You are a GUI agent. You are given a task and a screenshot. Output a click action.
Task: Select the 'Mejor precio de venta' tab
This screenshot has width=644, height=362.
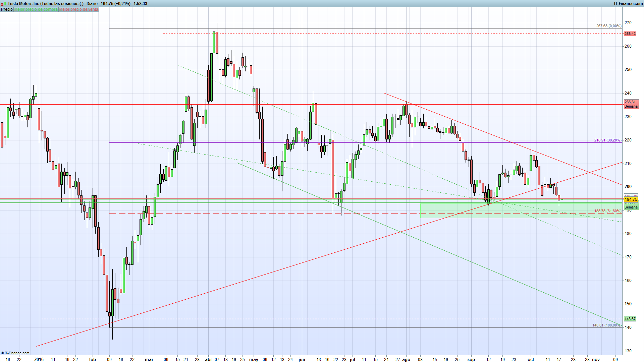[79, 9]
